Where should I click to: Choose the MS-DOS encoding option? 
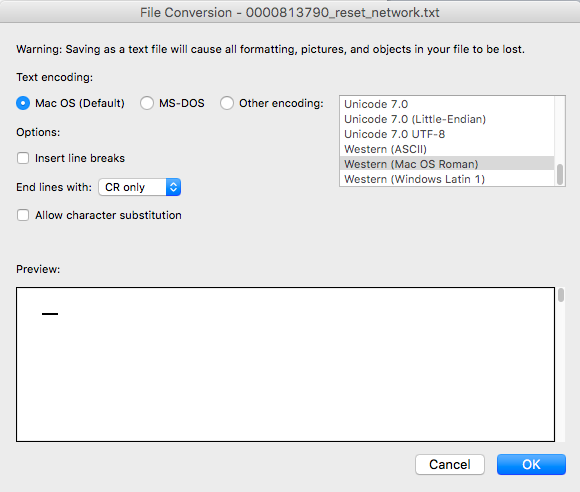(x=147, y=103)
